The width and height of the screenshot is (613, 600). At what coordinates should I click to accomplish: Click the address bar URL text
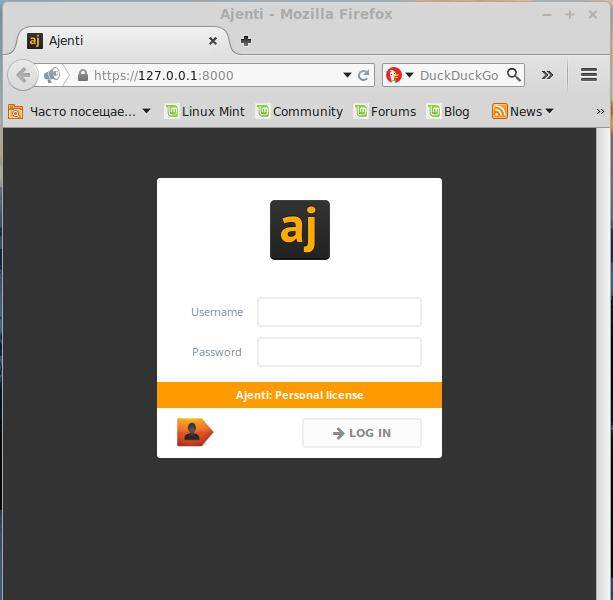pyautogui.click(x=164, y=75)
